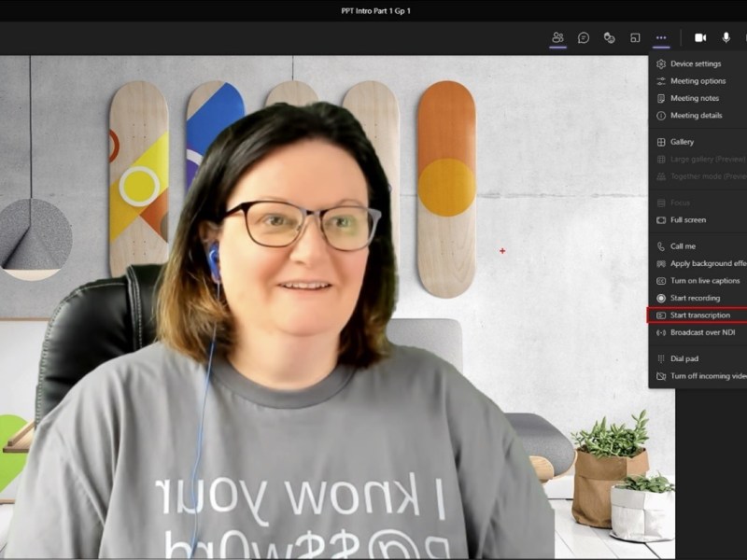The image size is (747, 560).
Task: Open the meeting chat icon
Action: 584,37
